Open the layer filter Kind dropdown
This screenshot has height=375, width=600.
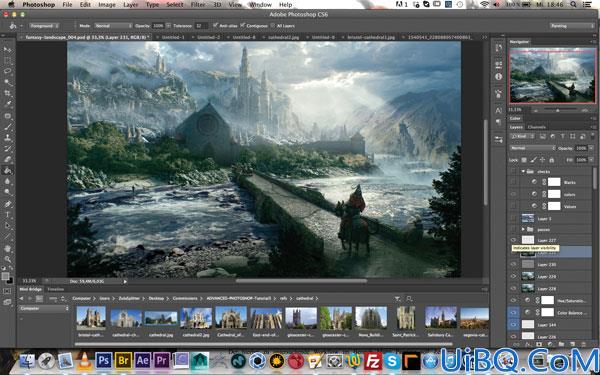(x=523, y=136)
